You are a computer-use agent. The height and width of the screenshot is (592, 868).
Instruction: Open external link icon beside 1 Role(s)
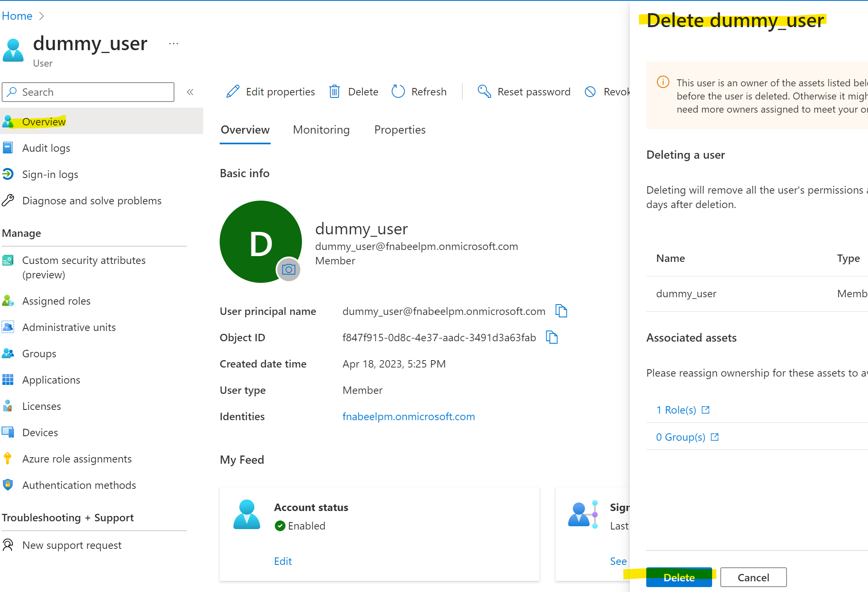pos(706,410)
